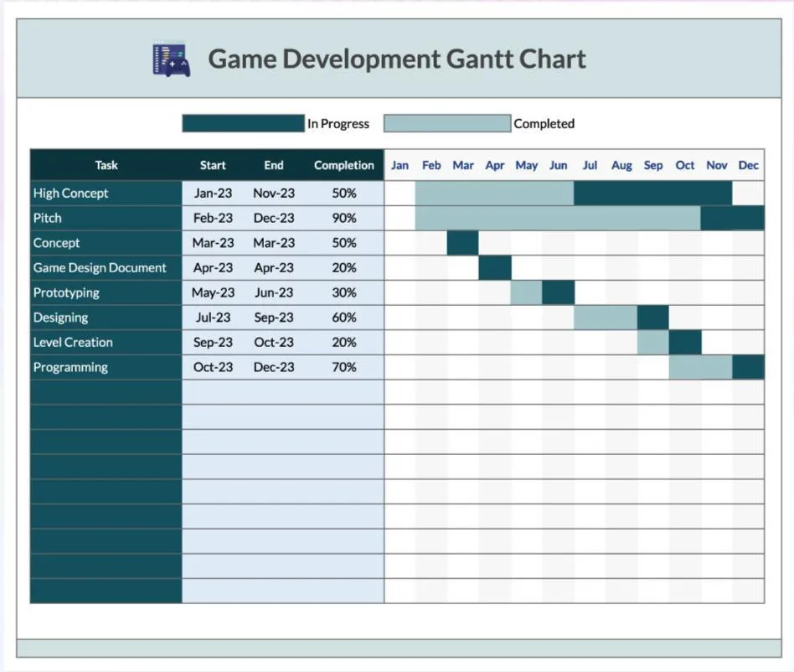Click Level Creation end date Oct-23
794x672 pixels.
point(273,342)
